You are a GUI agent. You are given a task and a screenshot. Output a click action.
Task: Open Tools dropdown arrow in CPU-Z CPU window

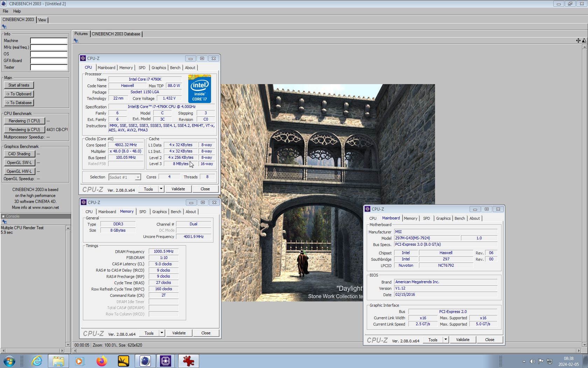[x=161, y=189]
